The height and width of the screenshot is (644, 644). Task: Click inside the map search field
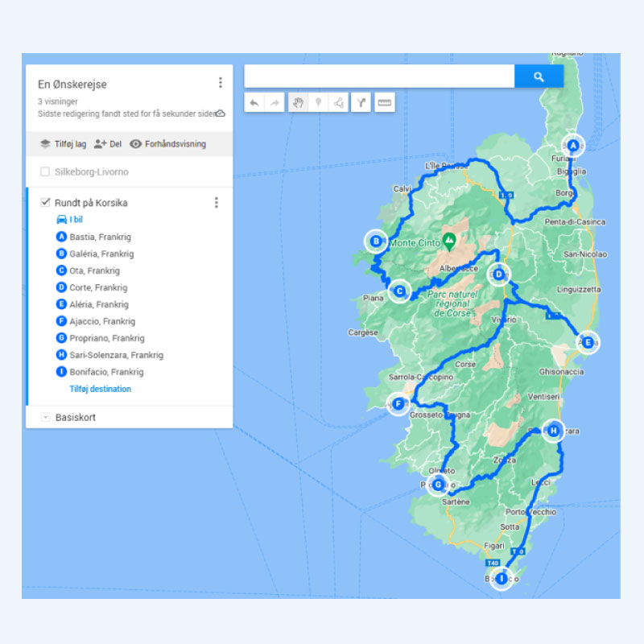(379, 76)
